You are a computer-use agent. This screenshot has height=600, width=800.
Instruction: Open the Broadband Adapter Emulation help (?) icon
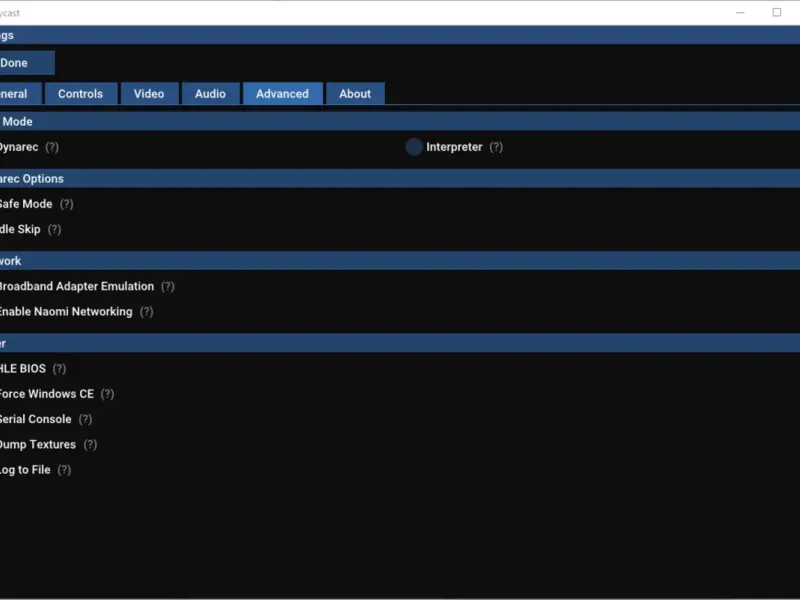click(167, 286)
